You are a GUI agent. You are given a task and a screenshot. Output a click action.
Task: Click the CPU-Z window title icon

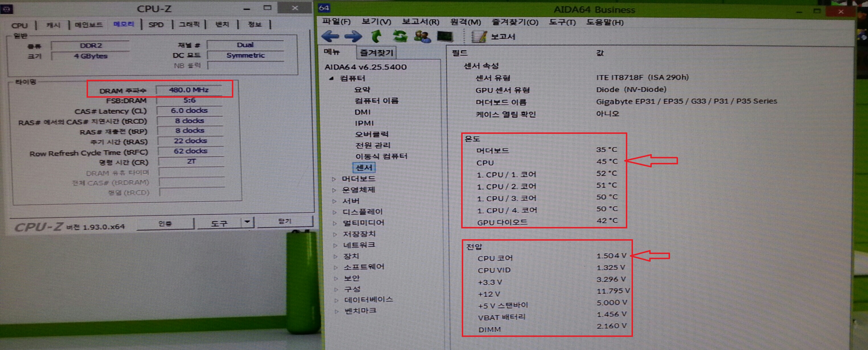pos(6,9)
